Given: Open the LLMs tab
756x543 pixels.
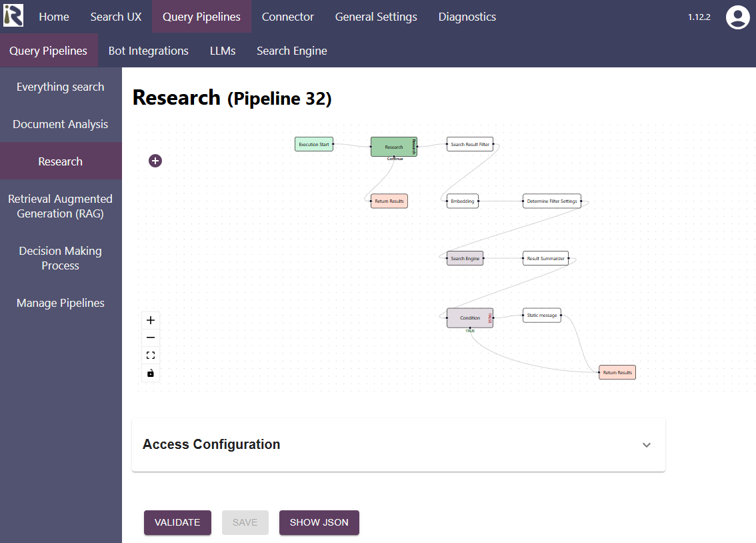Looking at the screenshot, I should click(x=223, y=50).
